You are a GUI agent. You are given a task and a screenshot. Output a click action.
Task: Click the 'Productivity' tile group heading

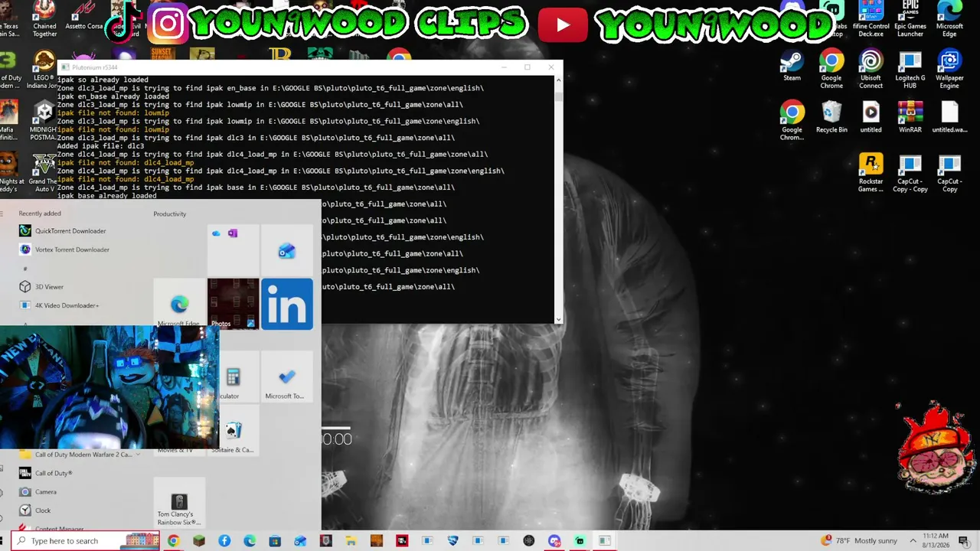(x=170, y=214)
